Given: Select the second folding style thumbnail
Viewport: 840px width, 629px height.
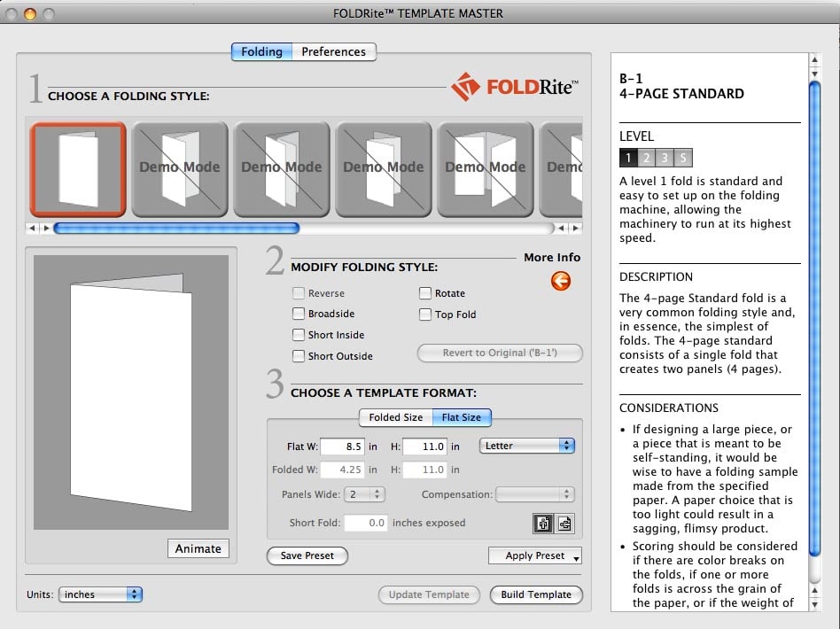Looking at the screenshot, I should (x=180, y=168).
